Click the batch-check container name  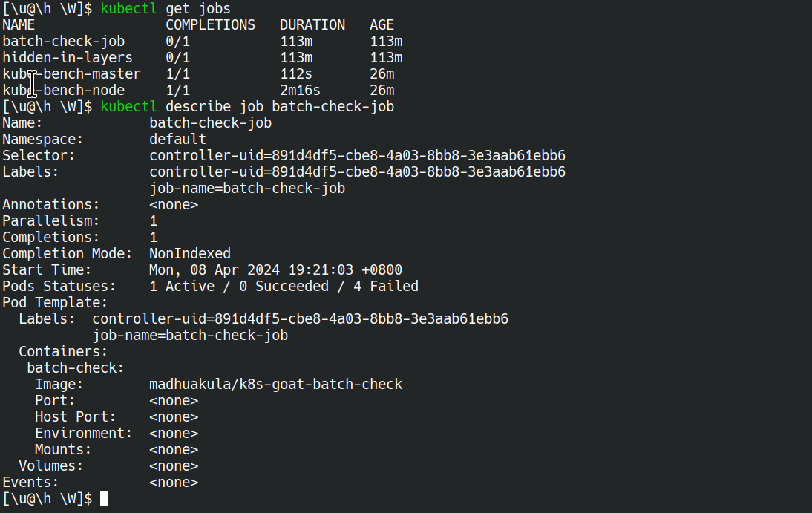click(x=76, y=368)
